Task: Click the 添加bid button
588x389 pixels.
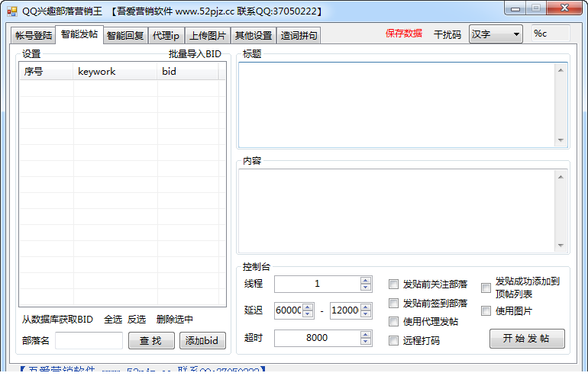Action: pos(202,340)
